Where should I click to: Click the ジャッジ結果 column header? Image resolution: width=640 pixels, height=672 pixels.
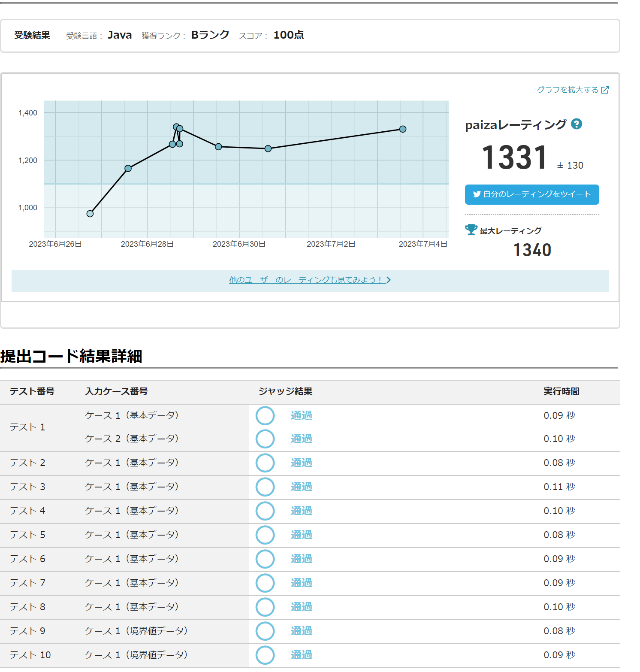pos(285,391)
